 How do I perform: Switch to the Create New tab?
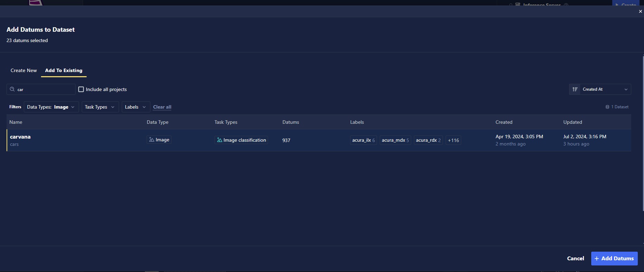tap(23, 70)
